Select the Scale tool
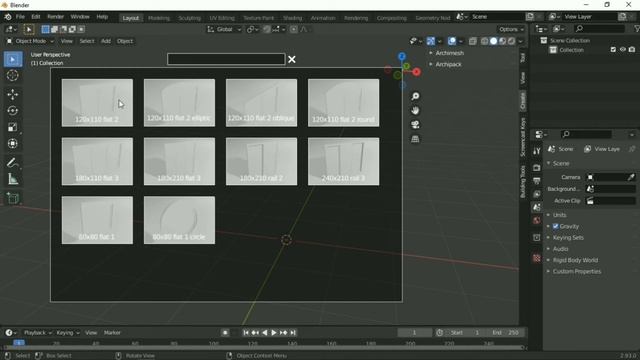The height and width of the screenshot is (360, 640). (13, 127)
